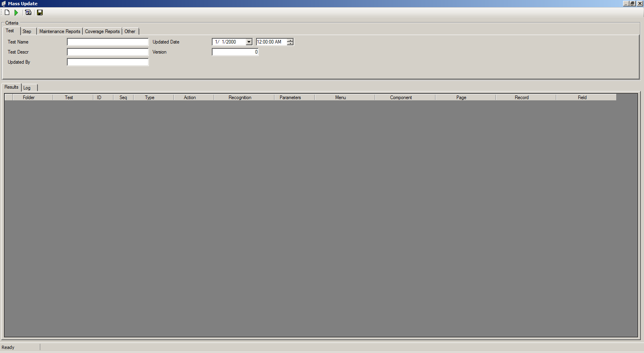Click the PeopleSoft application toolbar icon

tap(28, 12)
